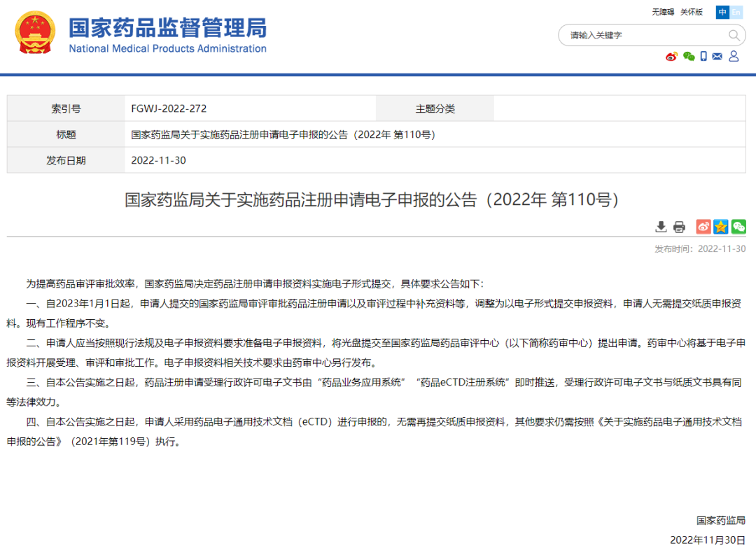
Task: Open the 无障碍 accessibility link
Action: click(663, 12)
